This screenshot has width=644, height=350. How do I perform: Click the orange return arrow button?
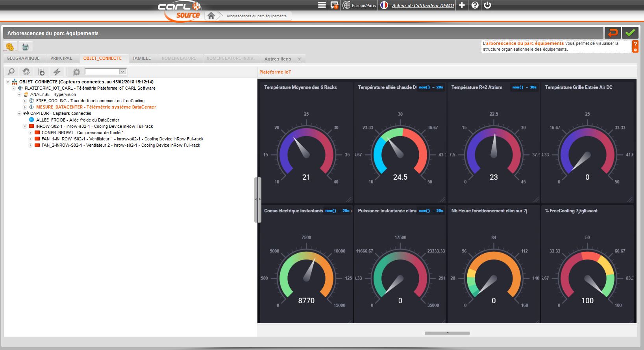point(613,33)
